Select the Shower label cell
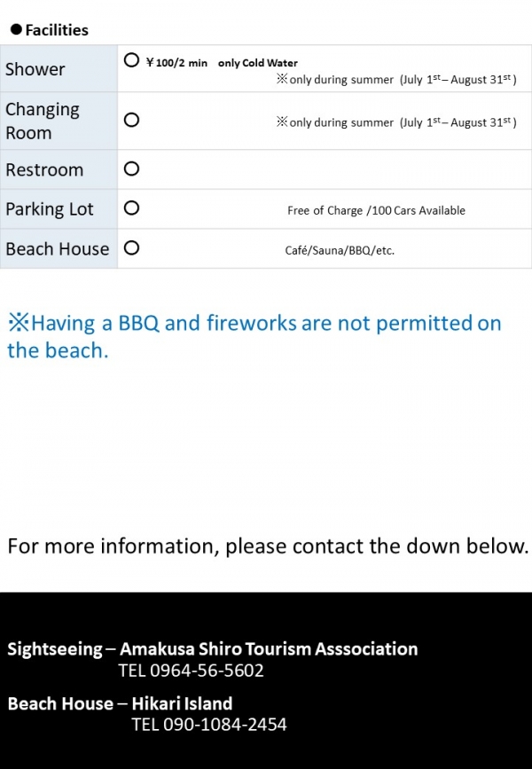The width and height of the screenshot is (532, 769). point(59,68)
